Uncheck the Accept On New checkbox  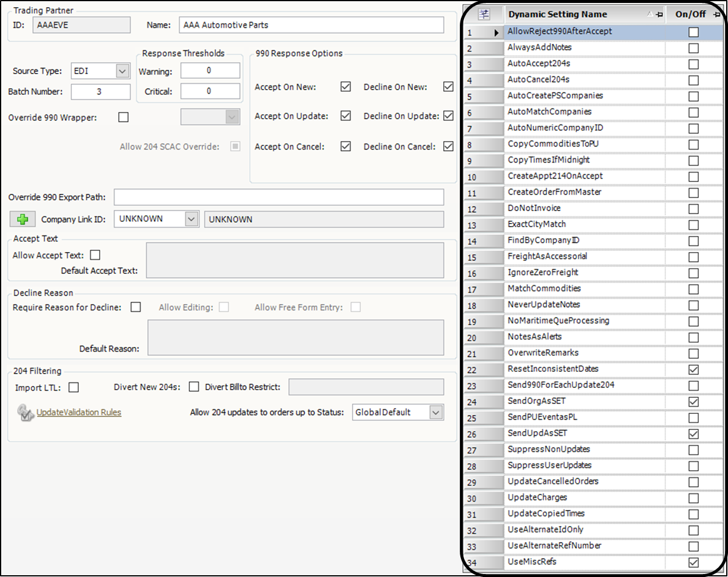pyautogui.click(x=346, y=87)
